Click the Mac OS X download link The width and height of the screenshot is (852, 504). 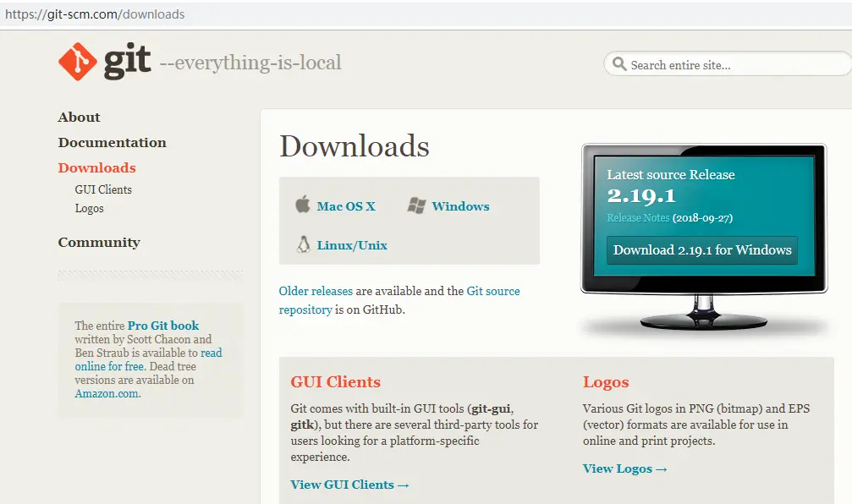pos(346,206)
